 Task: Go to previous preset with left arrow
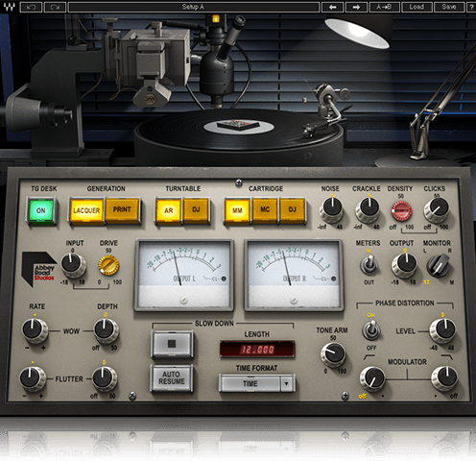tap(332, 7)
